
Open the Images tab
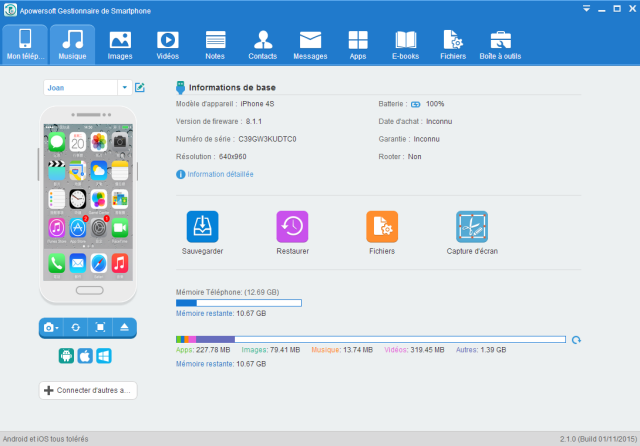[120, 44]
